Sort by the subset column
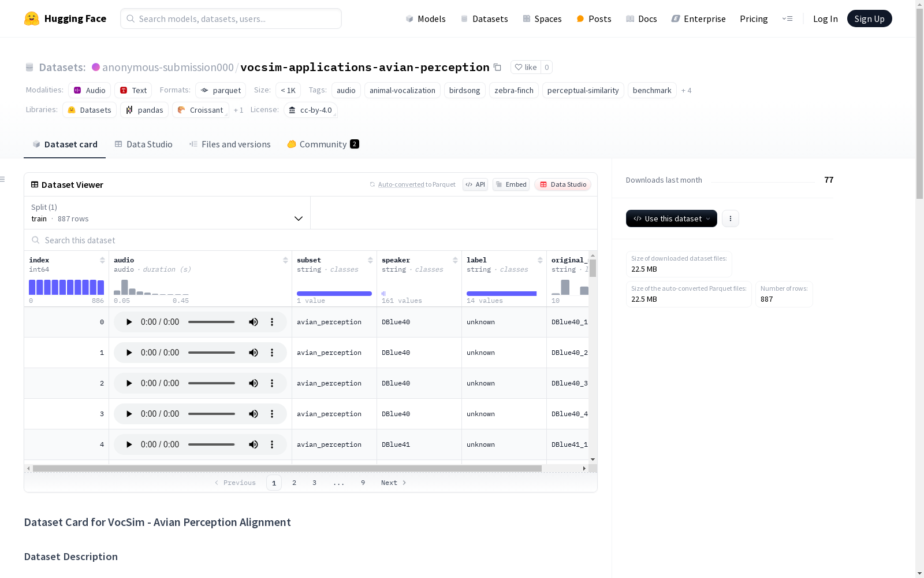Screen dimensions: 924x578 370,260
